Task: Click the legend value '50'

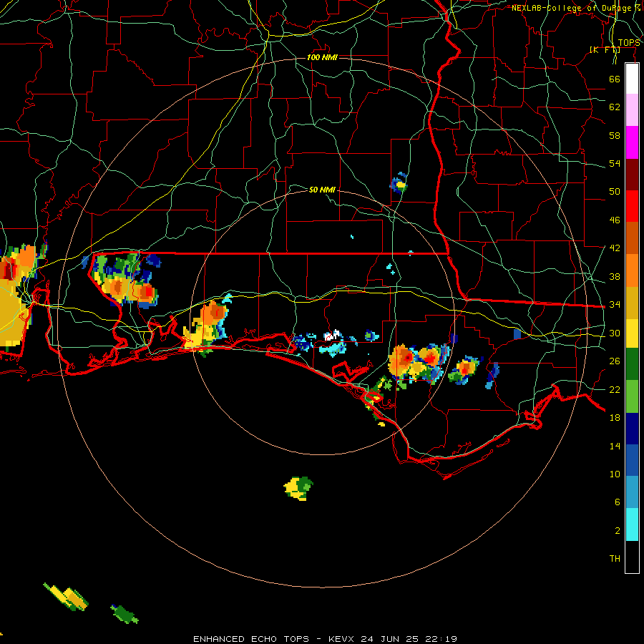Action: click(x=615, y=191)
